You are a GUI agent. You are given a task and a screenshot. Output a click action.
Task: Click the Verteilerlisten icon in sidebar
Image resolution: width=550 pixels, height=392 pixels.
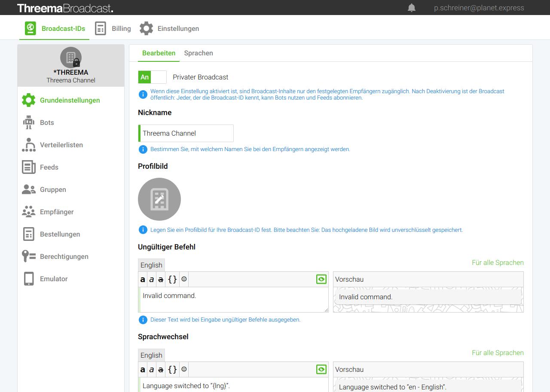coord(29,145)
